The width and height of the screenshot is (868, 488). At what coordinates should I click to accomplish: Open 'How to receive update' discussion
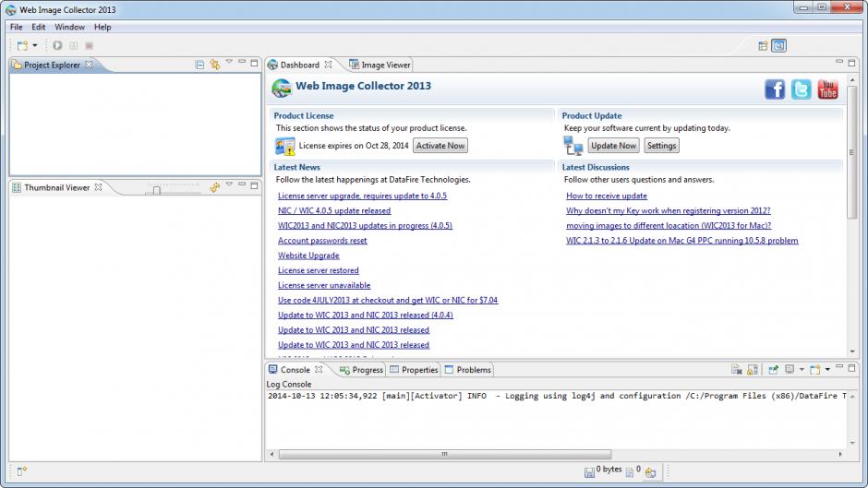click(x=606, y=196)
